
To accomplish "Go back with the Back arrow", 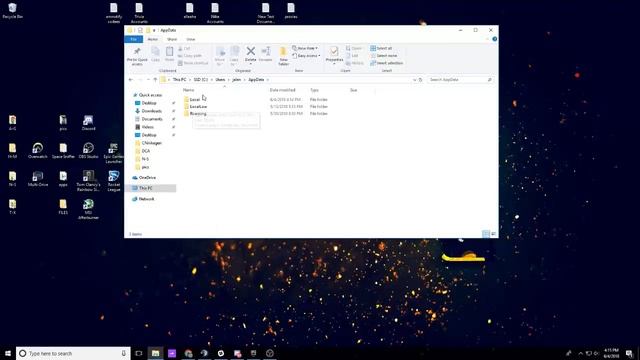I will click(x=131, y=80).
